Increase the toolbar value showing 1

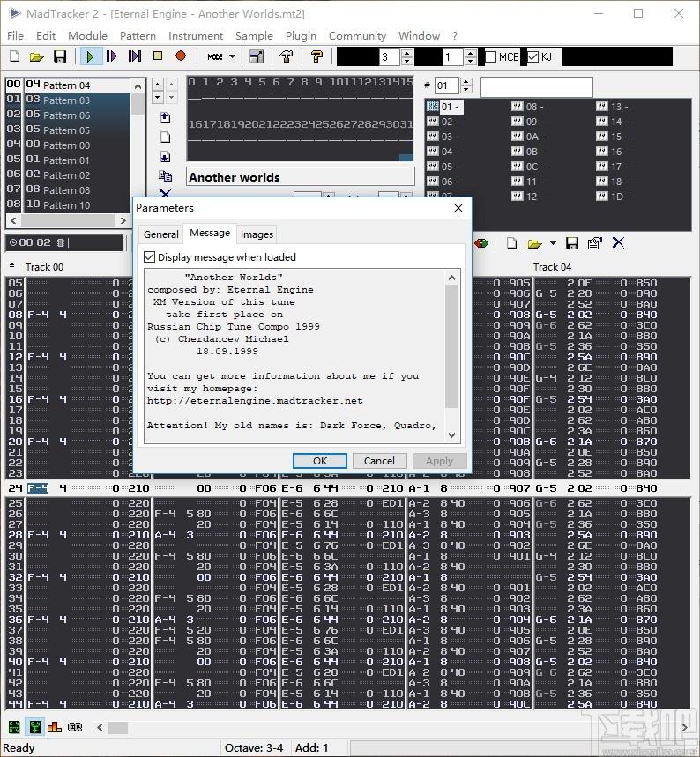pos(471,53)
